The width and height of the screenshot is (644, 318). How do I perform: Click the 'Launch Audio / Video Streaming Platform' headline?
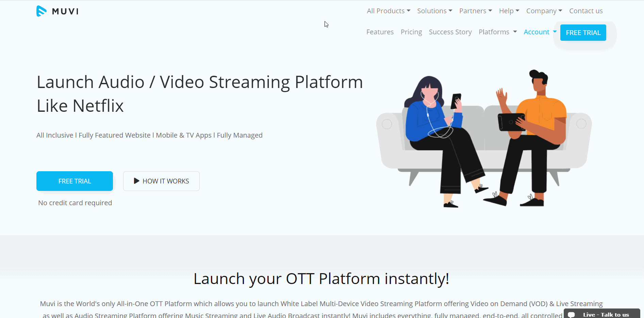pos(200,94)
